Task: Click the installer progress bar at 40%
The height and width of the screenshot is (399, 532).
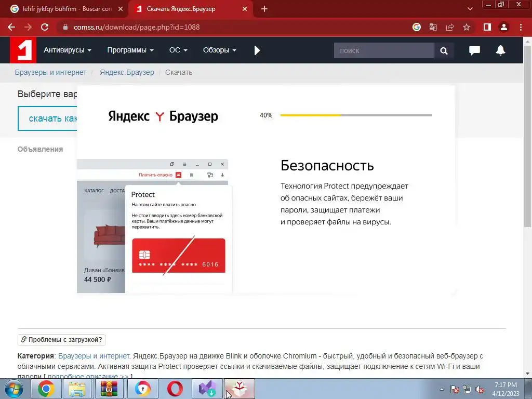Action: coord(356,115)
